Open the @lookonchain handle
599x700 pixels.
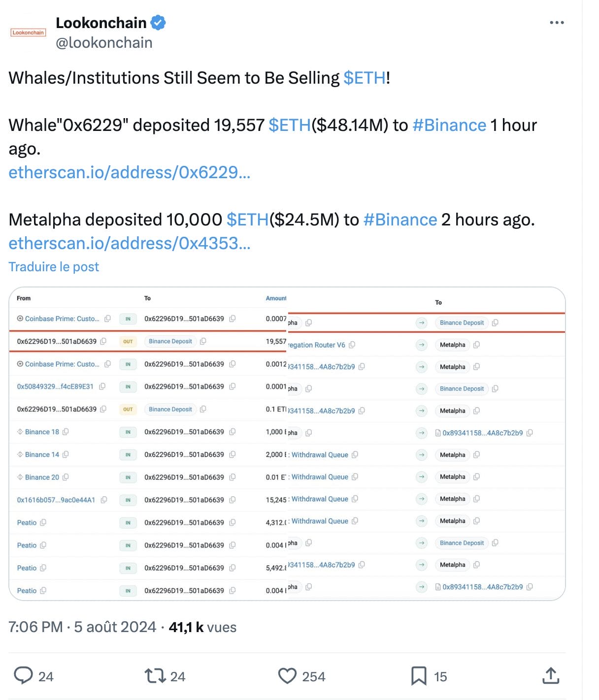tap(104, 43)
